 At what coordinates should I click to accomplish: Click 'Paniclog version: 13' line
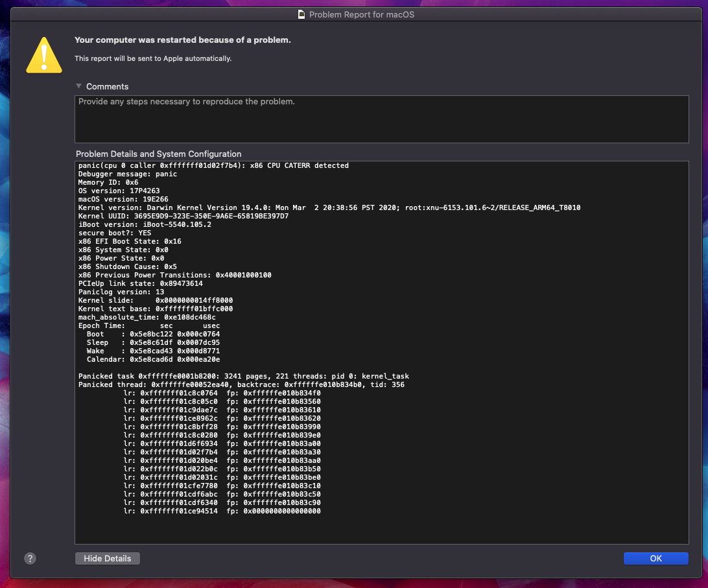tap(121, 292)
